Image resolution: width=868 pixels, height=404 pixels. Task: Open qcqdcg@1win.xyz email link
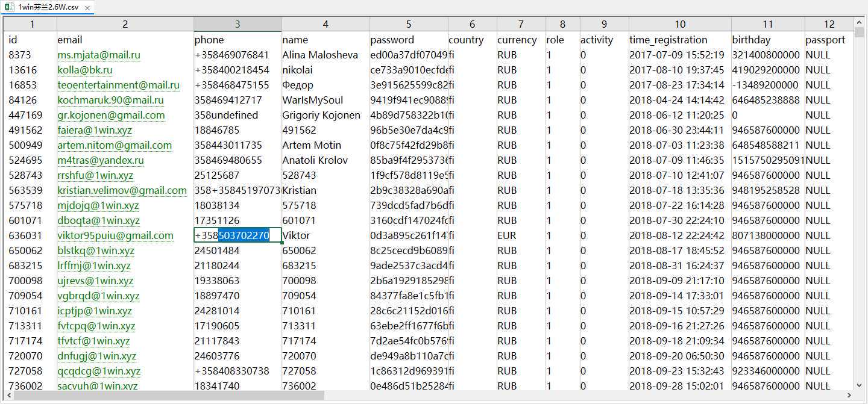[x=99, y=371]
